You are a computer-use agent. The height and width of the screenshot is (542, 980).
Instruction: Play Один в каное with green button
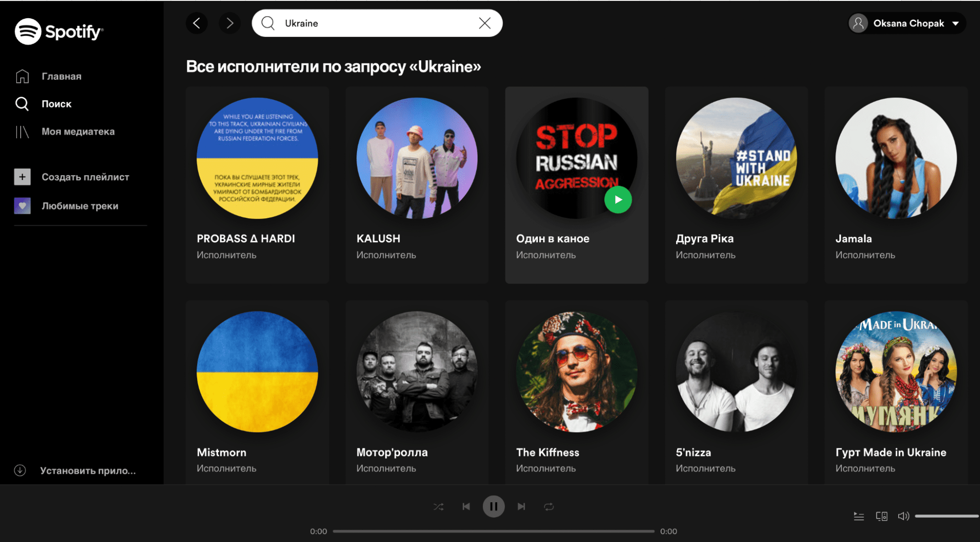point(618,200)
